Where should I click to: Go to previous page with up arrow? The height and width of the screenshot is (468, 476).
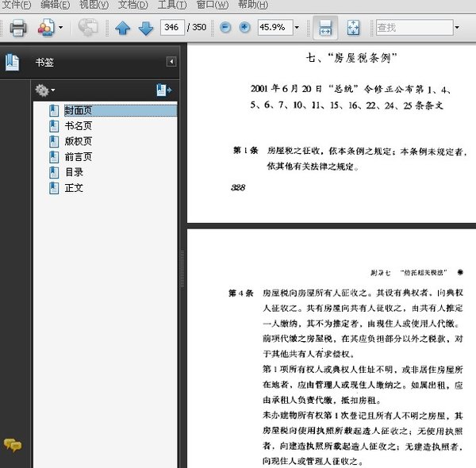click(x=122, y=28)
